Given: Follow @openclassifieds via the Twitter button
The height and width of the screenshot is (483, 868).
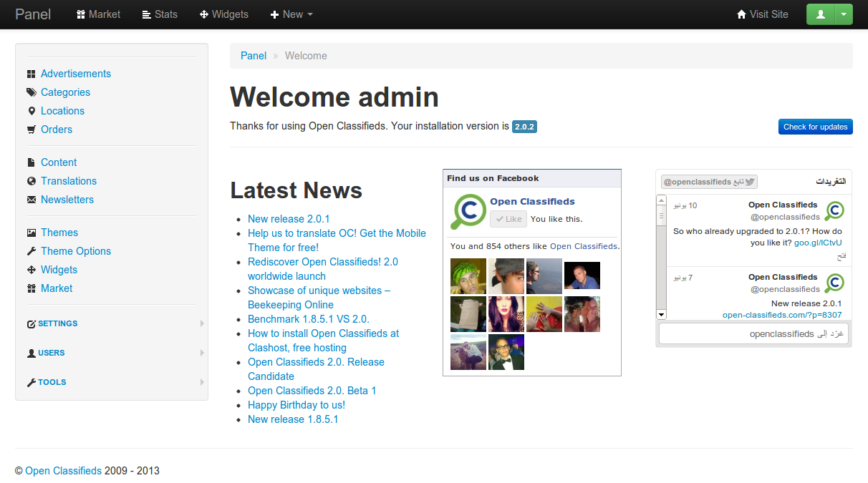Looking at the screenshot, I should point(709,182).
